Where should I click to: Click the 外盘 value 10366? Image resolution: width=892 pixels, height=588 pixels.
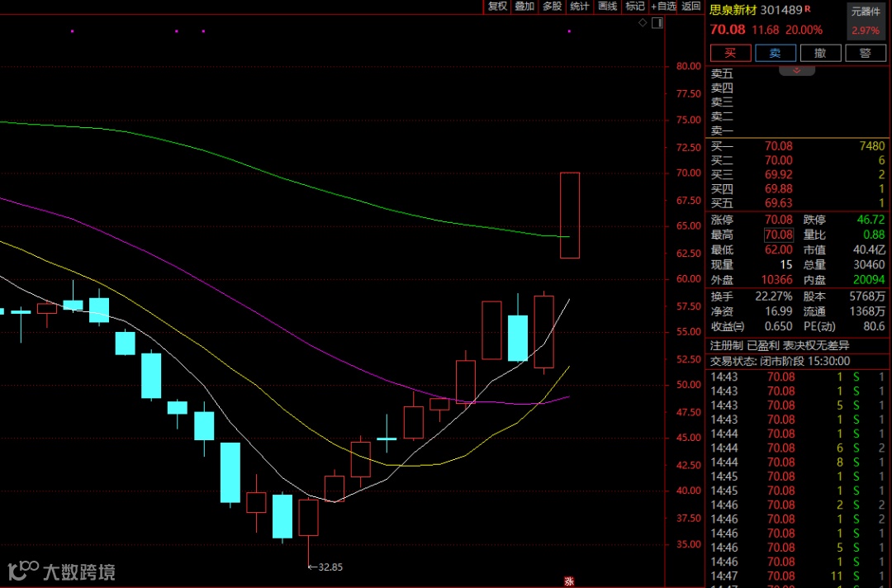pos(777,280)
